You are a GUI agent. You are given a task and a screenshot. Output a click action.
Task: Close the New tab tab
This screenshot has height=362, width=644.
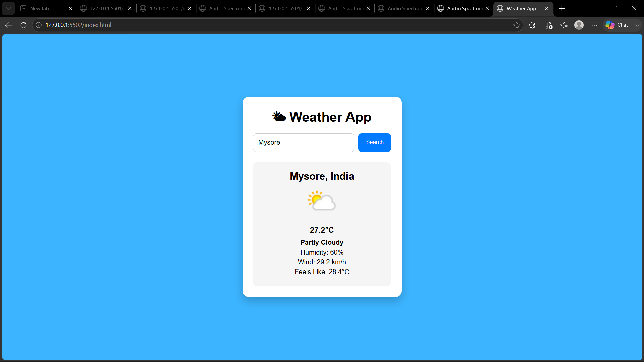coord(70,8)
